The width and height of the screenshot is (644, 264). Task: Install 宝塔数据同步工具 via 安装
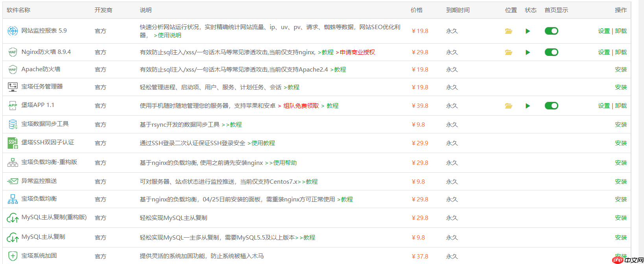[621, 125]
